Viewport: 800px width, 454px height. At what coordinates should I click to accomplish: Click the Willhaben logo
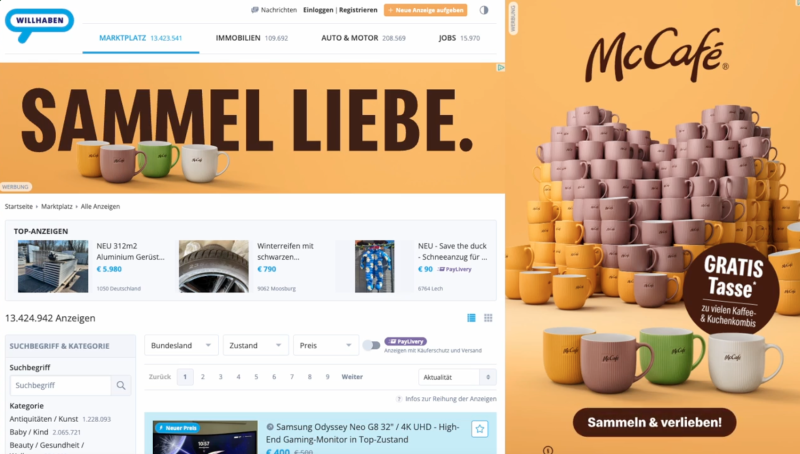click(39, 25)
